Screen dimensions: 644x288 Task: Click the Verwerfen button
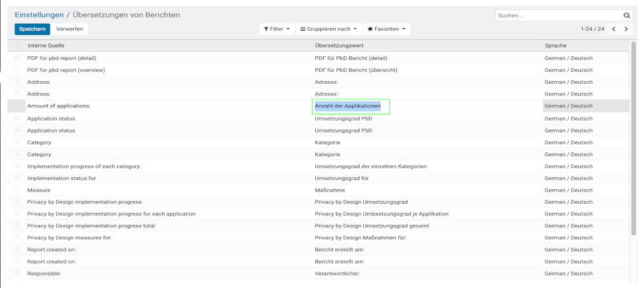pos(69,29)
